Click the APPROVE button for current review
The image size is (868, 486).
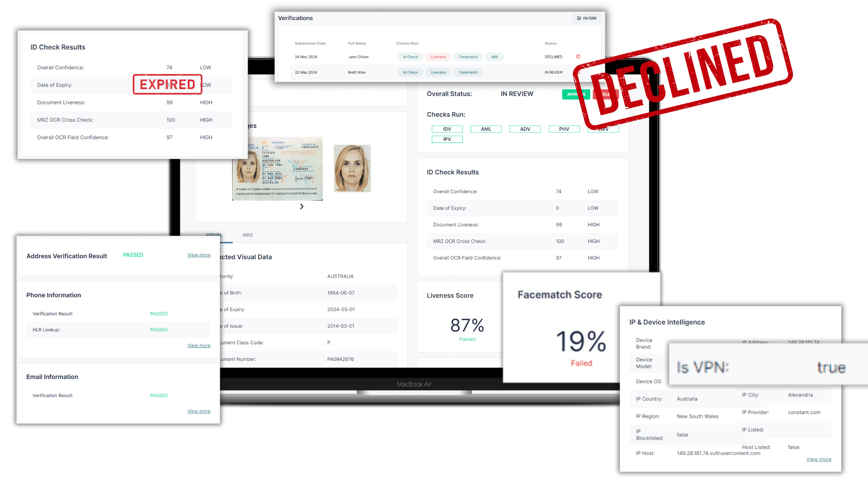pos(575,94)
